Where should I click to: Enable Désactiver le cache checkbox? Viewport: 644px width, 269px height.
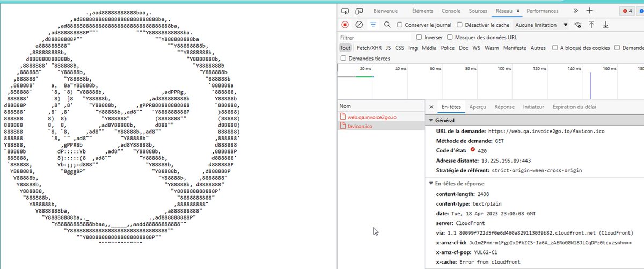[x=459, y=25]
